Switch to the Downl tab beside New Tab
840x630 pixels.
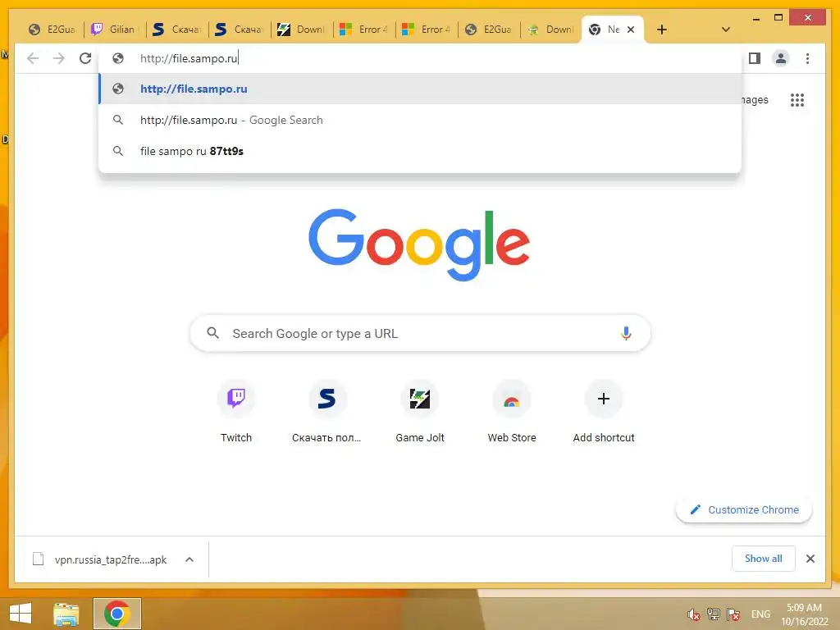[x=551, y=30]
